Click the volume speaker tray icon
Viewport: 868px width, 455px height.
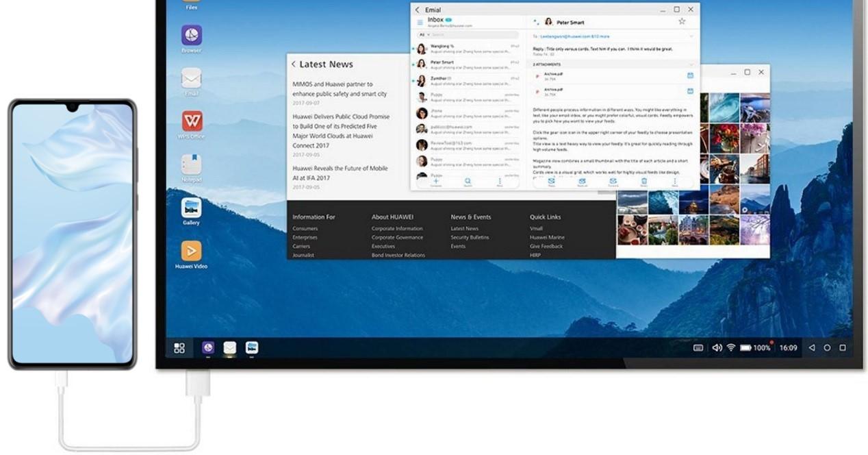tap(717, 348)
